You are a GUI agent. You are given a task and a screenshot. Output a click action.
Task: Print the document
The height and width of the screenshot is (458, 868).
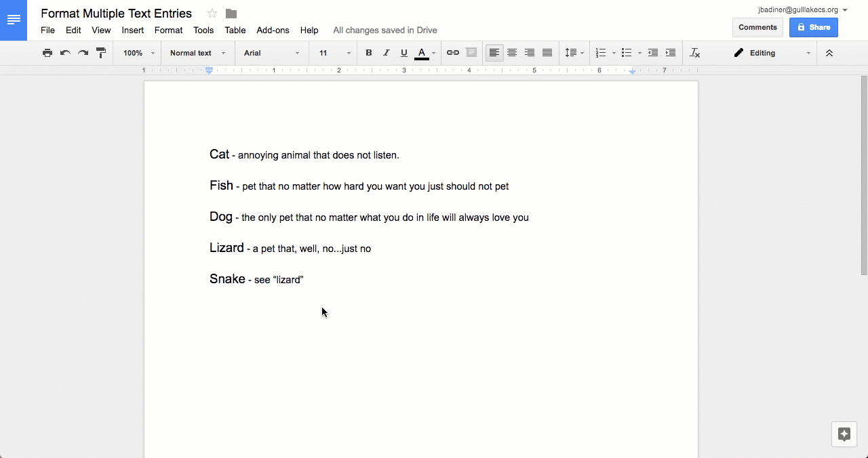pyautogui.click(x=47, y=53)
